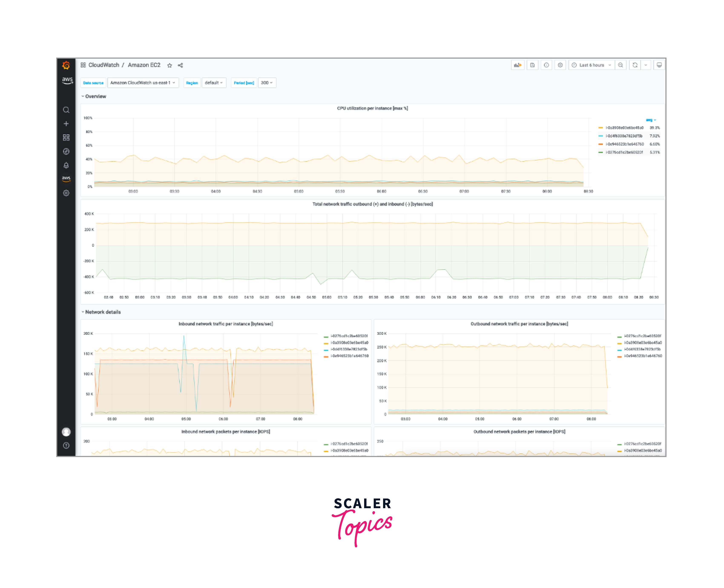Open dashboard settings gear in top bar

pyautogui.click(x=560, y=65)
